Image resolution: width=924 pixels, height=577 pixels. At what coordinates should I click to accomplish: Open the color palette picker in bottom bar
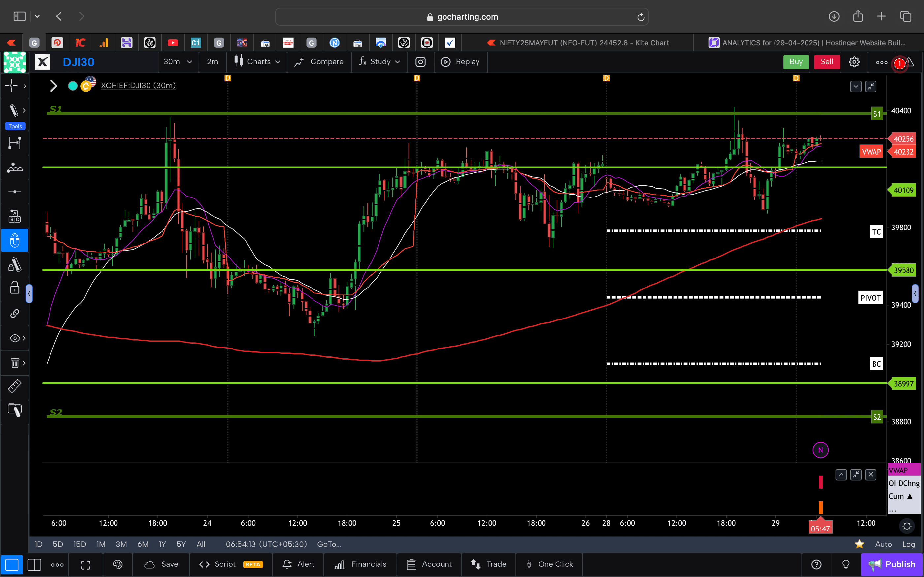(x=117, y=564)
